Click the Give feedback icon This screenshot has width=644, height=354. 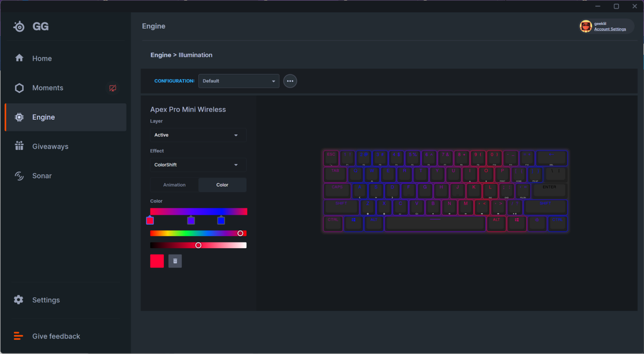point(18,336)
